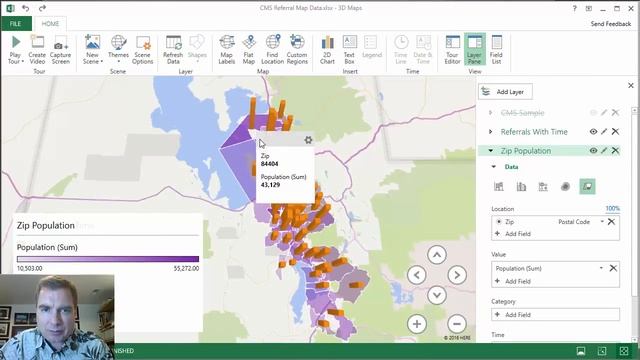The image size is (640, 360).
Task: Toggle the Layer Pane button
Action: (x=474, y=50)
